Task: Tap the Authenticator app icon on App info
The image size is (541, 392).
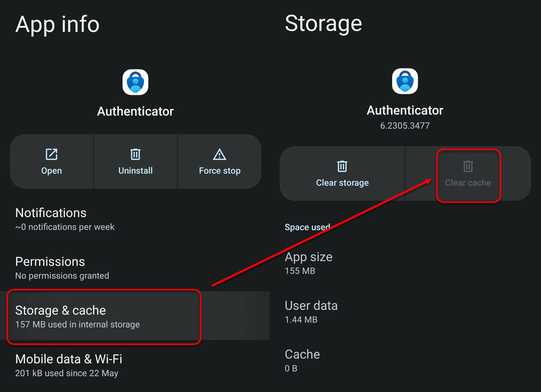Action: click(135, 82)
